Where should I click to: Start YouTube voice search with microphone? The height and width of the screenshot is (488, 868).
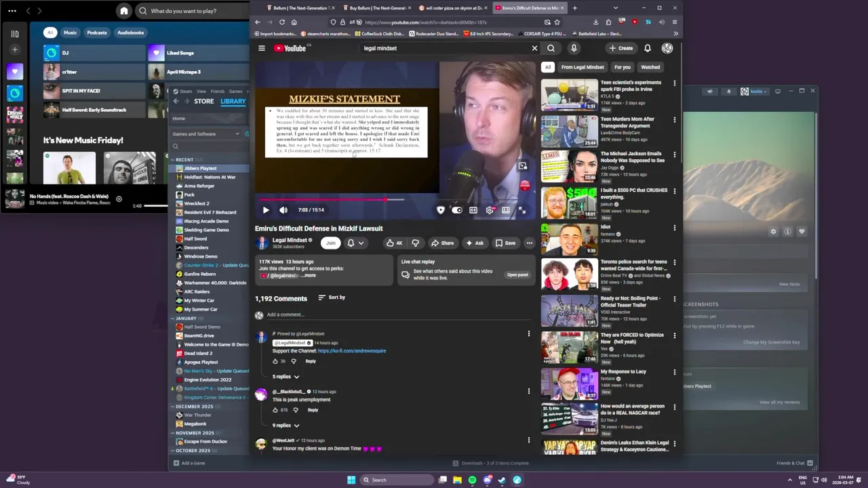pyautogui.click(x=574, y=48)
